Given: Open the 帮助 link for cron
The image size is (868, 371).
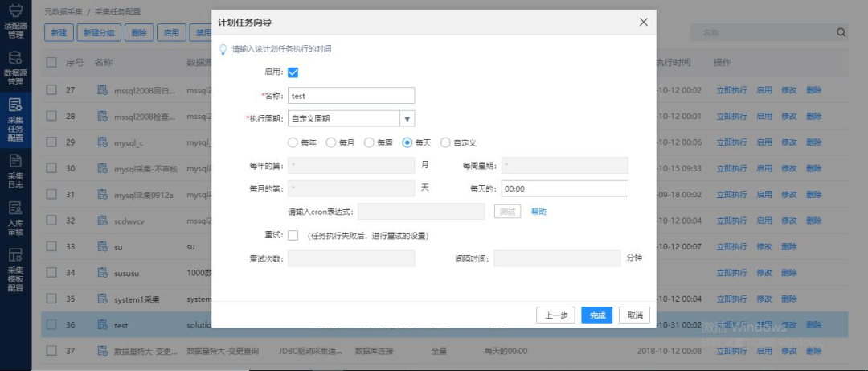Looking at the screenshot, I should point(538,212).
